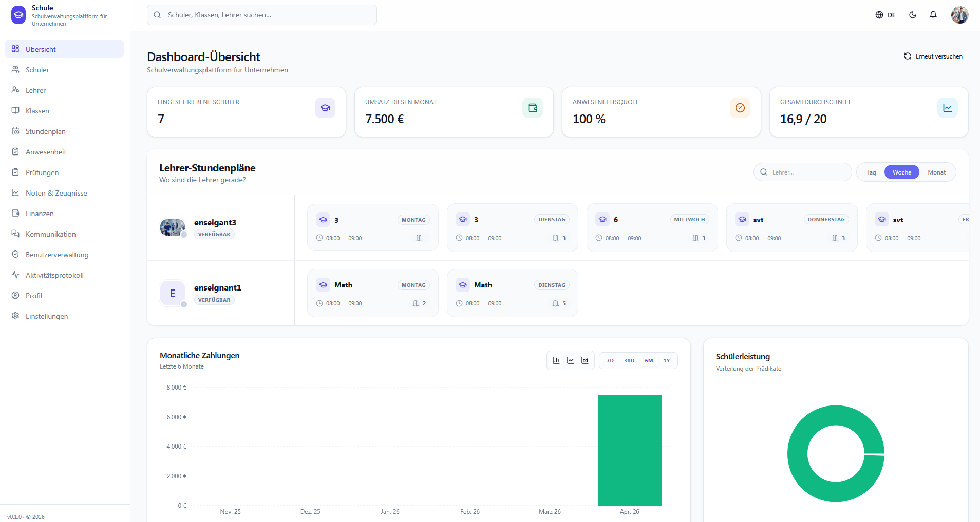Click the wallet icon on Umsatz card

pos(533,108)
